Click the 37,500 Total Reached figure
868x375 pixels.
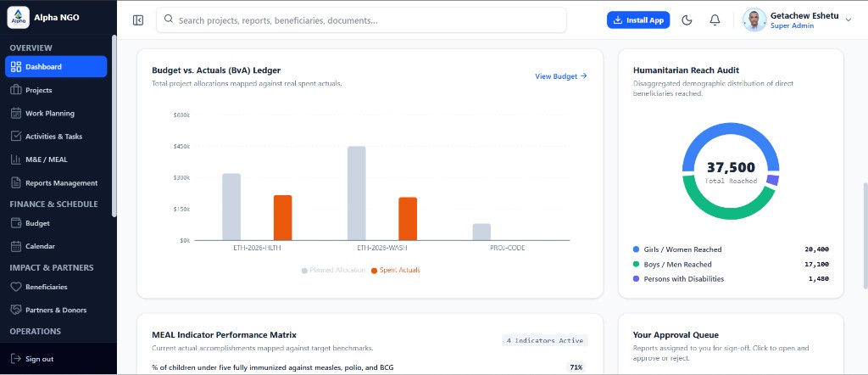[731, 167]
